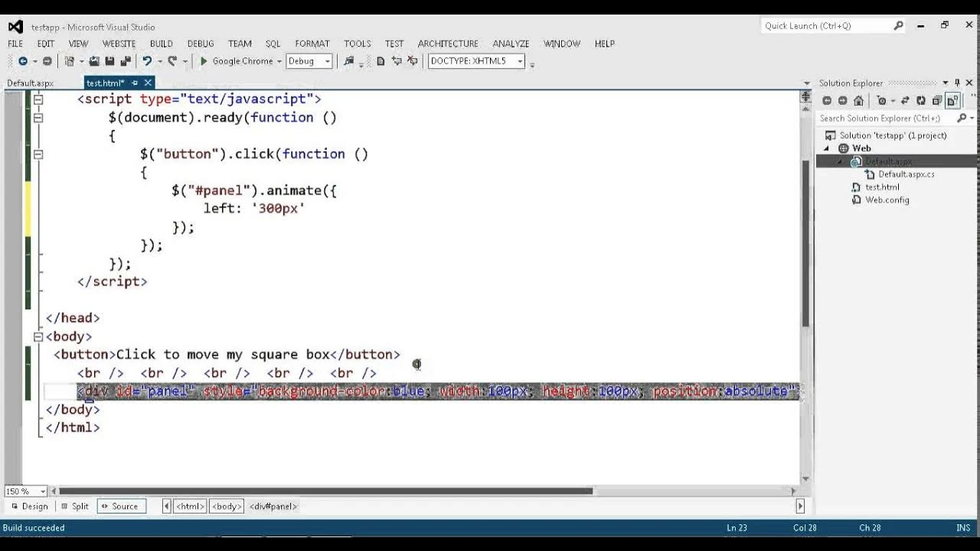Viewport: 980px width, 551px height.
Task: Click the Comment selection toolbar icon
Action: tap(397, 61)
